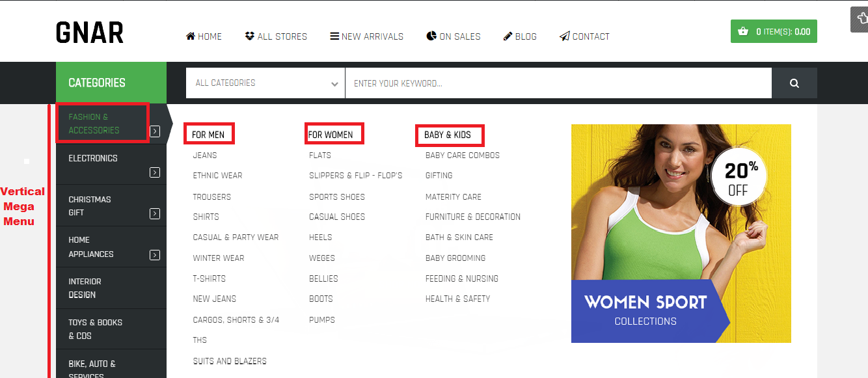Click the pie chart icon beside On Sales

431,36
